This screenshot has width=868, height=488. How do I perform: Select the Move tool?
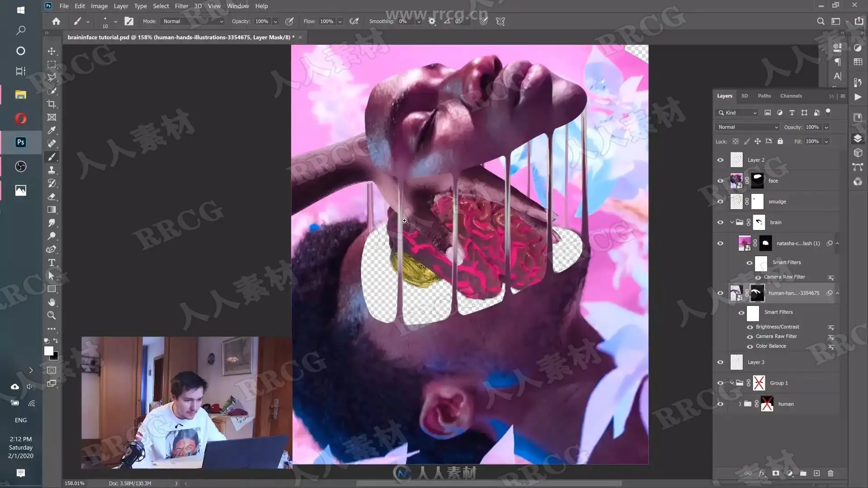coord(52,51)
